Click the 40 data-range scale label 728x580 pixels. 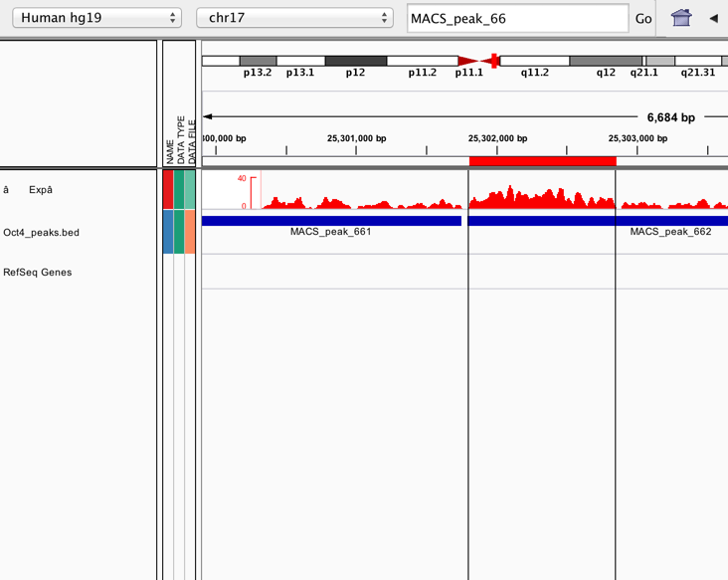[242, 178]
